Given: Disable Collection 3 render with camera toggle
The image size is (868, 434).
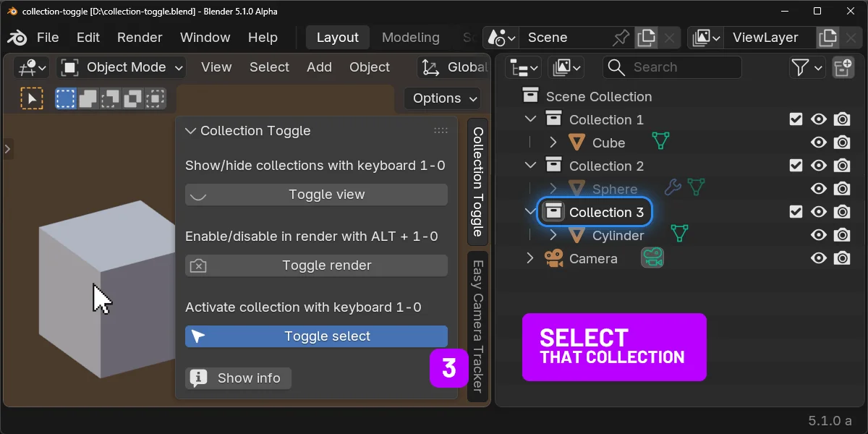Looking at the screenshot, I should point(842,211).
